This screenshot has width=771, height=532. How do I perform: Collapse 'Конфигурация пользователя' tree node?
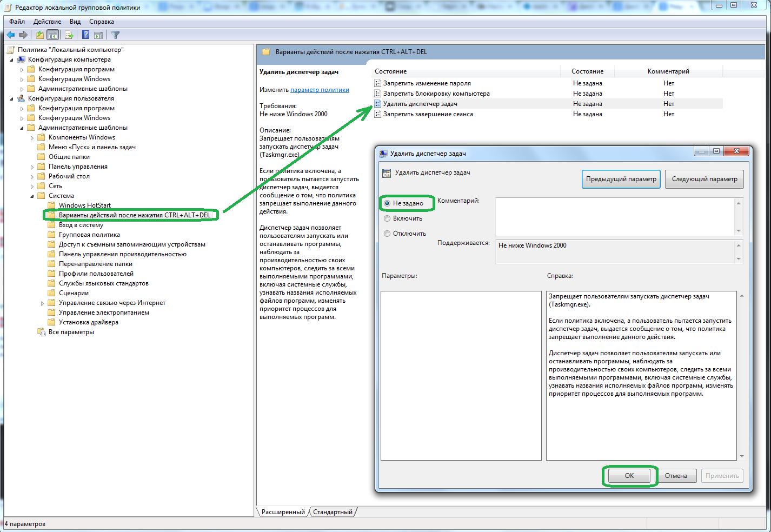click(11, 99)
